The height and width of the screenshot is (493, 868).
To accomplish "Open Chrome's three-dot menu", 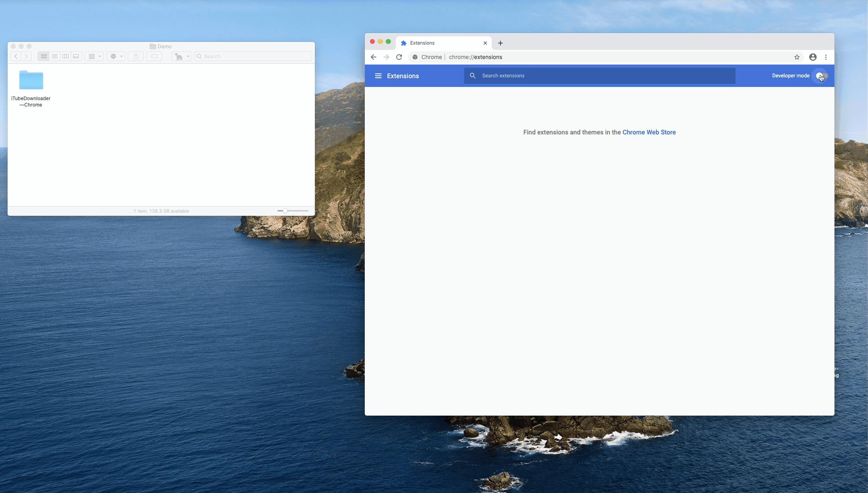I will pyautogui.click(x=826, y=57).
